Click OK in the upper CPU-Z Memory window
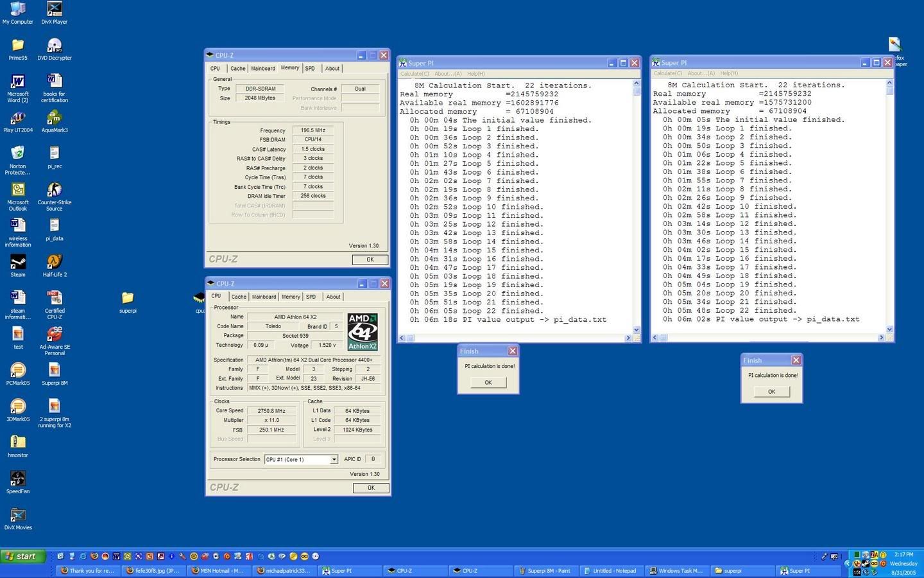This screenshot has height=578, width=924. [x=370, y=259]
